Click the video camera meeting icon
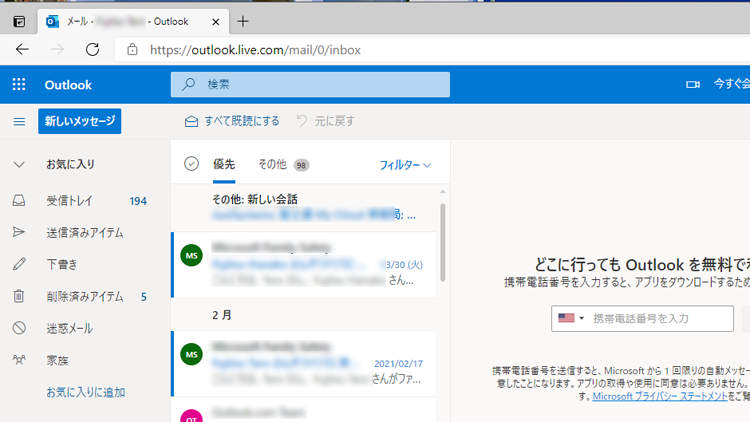This screenshot has height=422, width=750. [693, 85]
